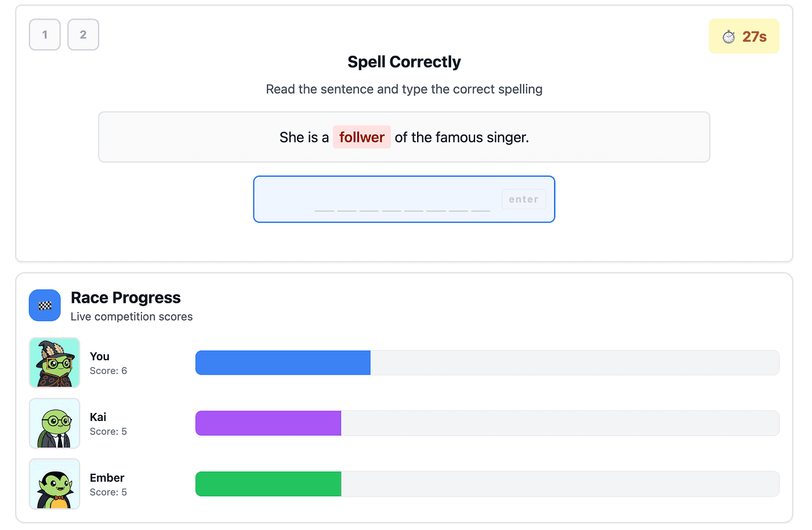Click the Race Progress heading
Image resolution: width=812 pixels, height=530 pixels.
[x=125, y=297]
